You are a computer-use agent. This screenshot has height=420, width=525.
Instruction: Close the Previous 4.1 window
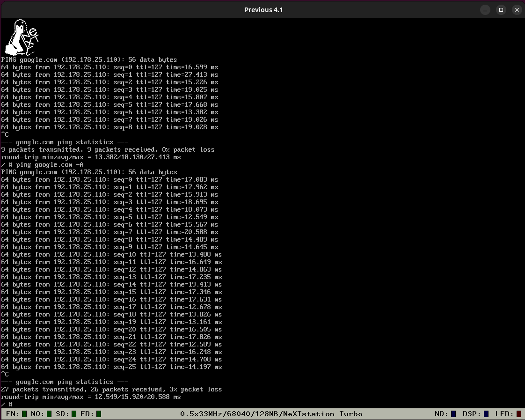(517, 10)
